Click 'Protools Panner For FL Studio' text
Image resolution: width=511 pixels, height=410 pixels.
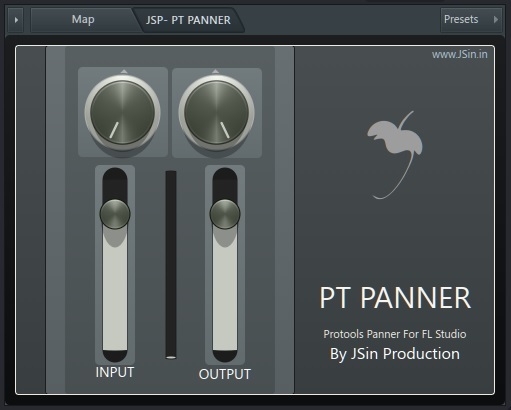pyautogui.click(x=395, y=334)
